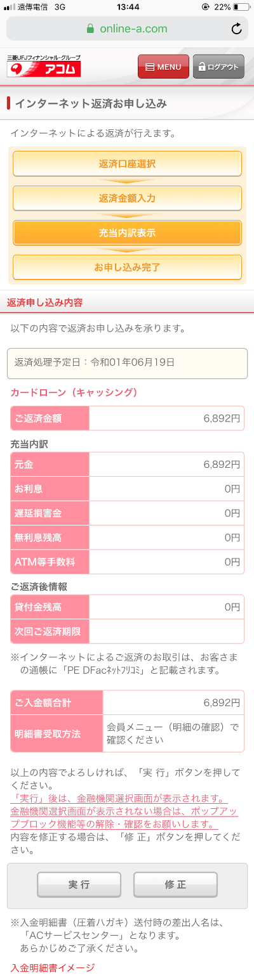Tap the 明細書受取方法 row
Screen dimensions: 254x980
pos(127,733)
